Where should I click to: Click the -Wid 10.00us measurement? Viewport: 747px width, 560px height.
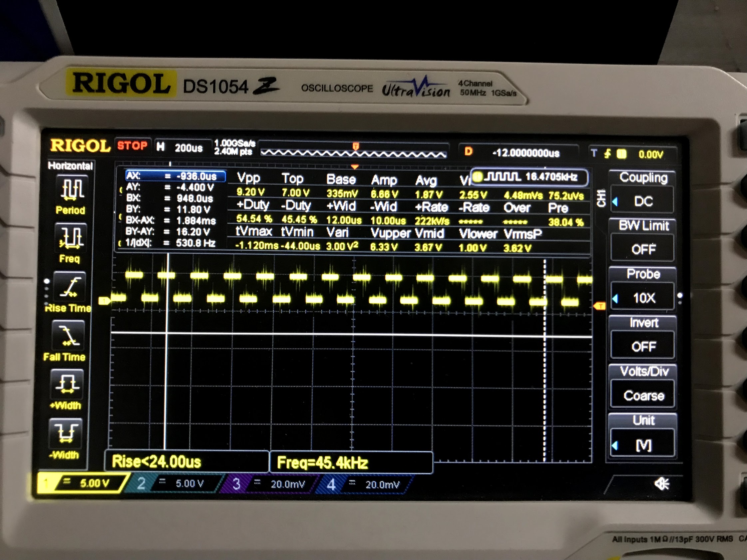pos(388,214)
